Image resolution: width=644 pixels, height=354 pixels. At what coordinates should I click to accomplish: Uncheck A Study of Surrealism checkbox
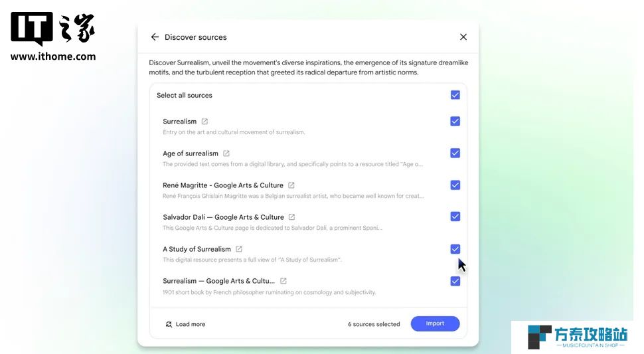click(455, 249)
